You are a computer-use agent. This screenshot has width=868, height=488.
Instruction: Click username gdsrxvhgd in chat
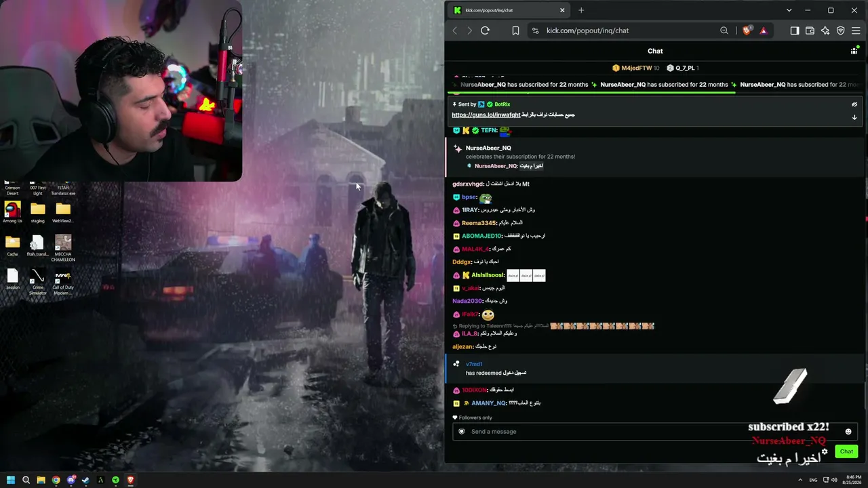pos(468,184)
